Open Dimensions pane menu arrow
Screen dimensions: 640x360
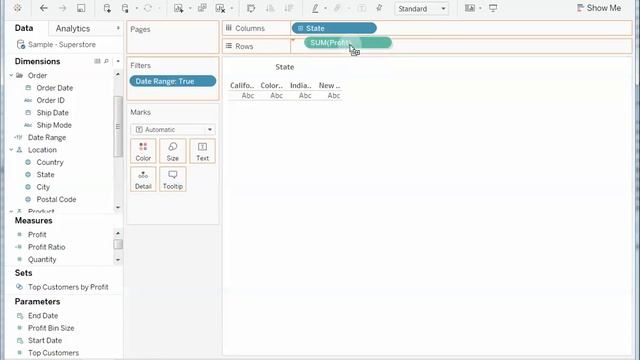click(118, 61)
